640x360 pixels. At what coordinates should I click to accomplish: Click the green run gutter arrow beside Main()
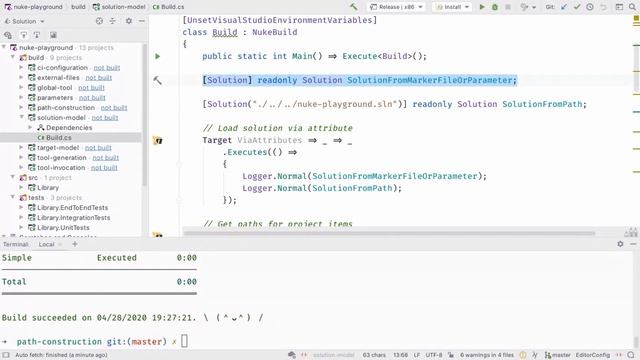point(158,56)
